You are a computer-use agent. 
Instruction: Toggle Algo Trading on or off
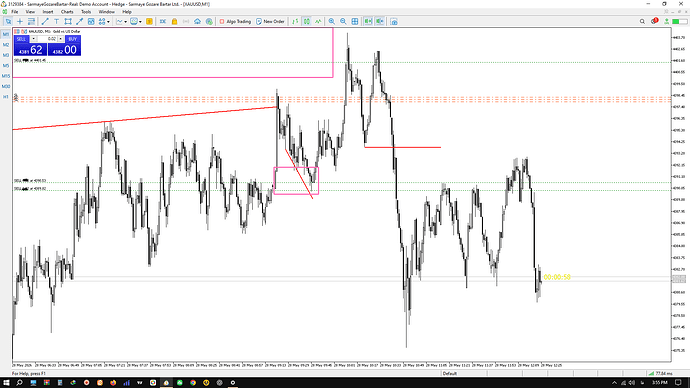pos(235,21)
